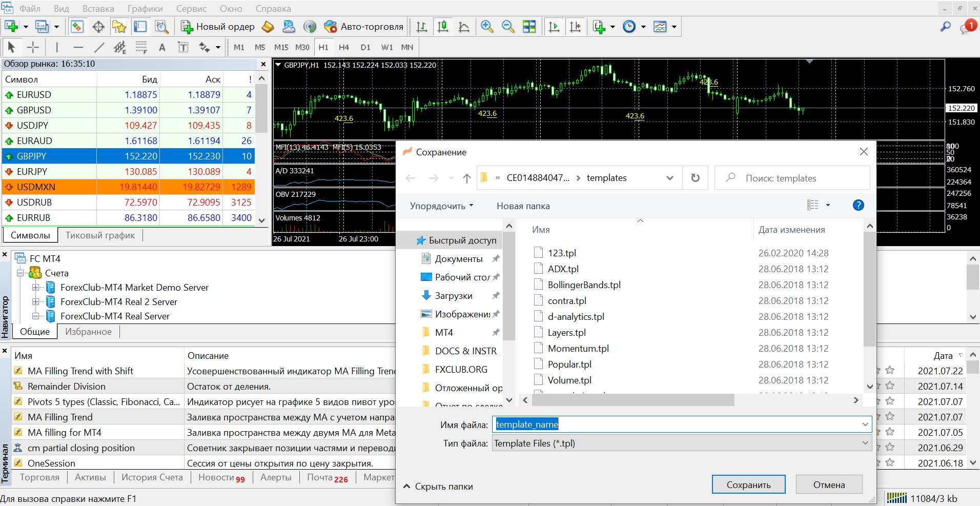Screen dimensions: 980x506
Task: Select BollingerBands.tpl file
Action: click(x=584, y=285)
